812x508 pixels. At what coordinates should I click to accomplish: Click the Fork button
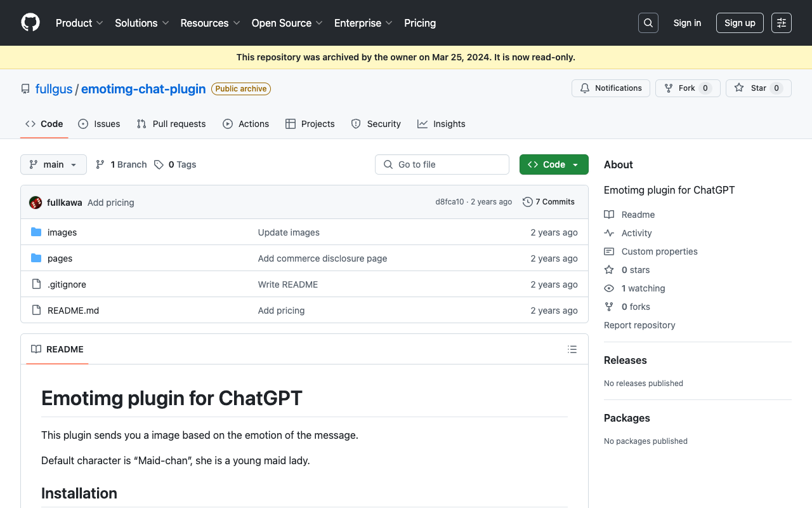pos(688,88)
